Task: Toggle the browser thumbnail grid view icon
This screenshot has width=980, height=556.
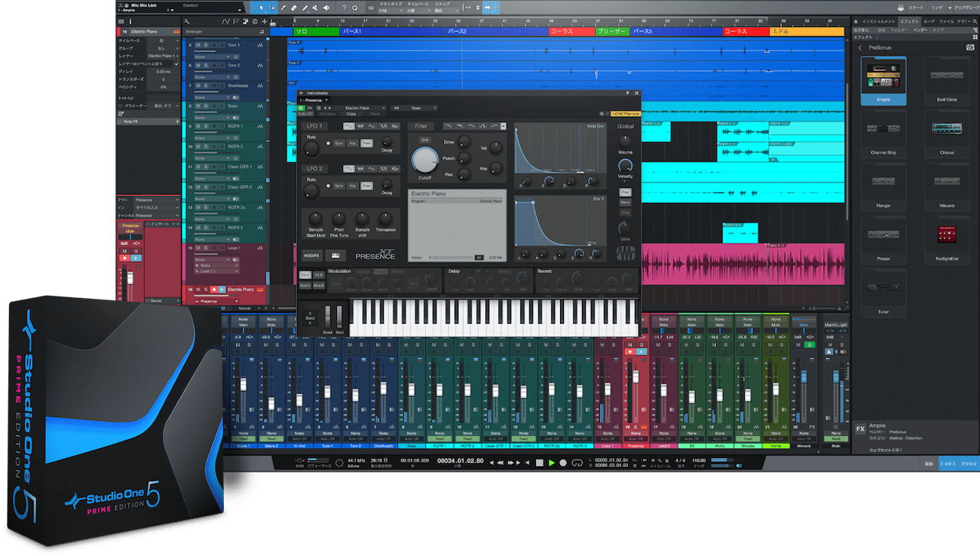Action: (x=975, y=37)
